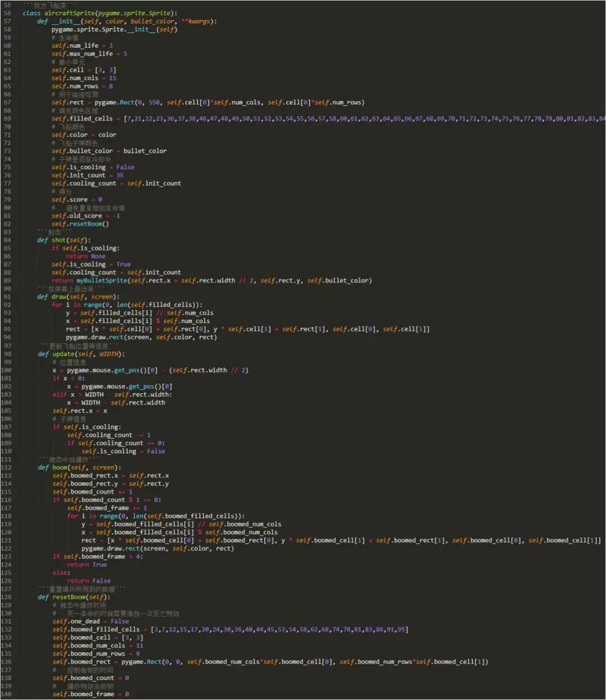
Task: Click 'self.init_count = 35' line
Action: [x=88, y=176]
